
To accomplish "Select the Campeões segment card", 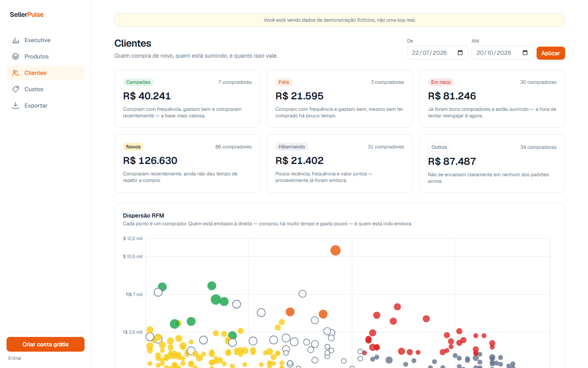I will tap(187, 99).
